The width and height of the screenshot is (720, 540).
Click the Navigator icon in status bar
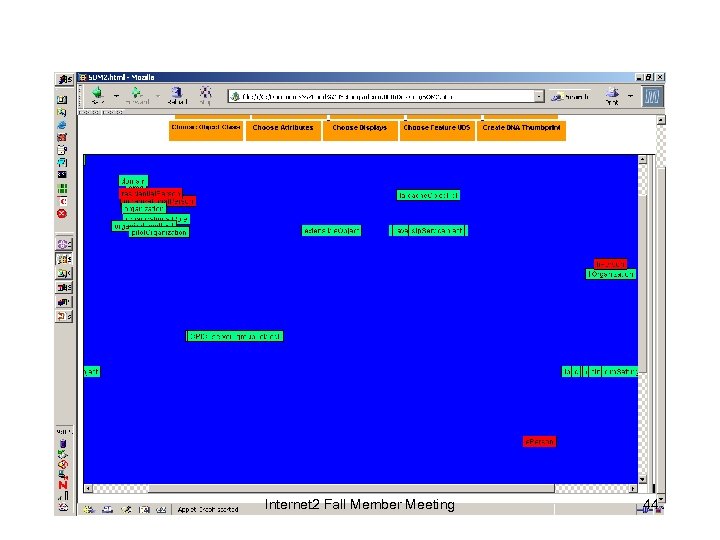(x=89, y=509)
